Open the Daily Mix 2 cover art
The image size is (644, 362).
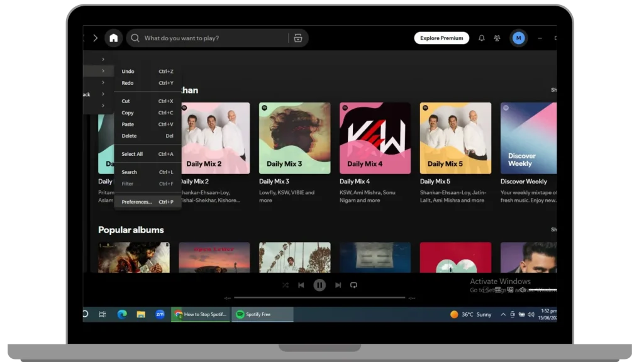coord(215,138)
